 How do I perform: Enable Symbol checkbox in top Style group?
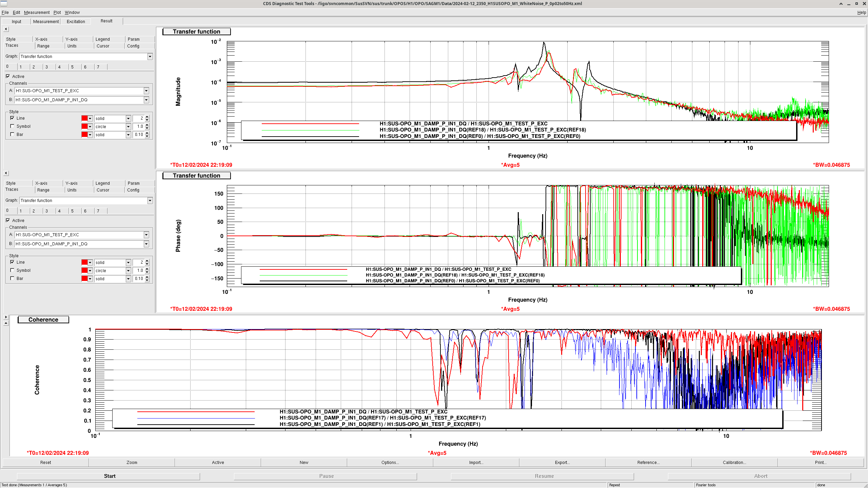pos(13,126)
